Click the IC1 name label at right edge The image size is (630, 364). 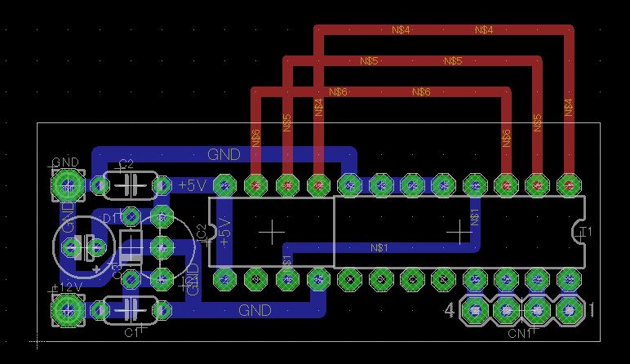coord(584,233)
